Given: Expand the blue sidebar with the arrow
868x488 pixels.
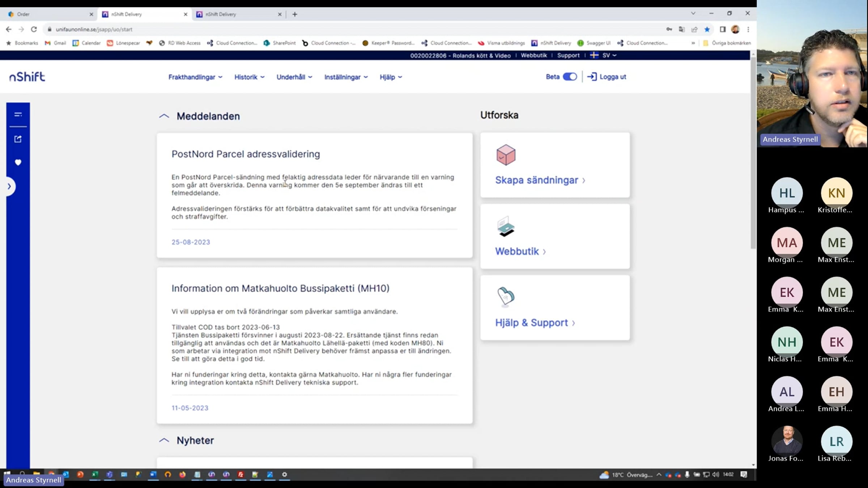Looking at the screenshot, I should 9,187.
